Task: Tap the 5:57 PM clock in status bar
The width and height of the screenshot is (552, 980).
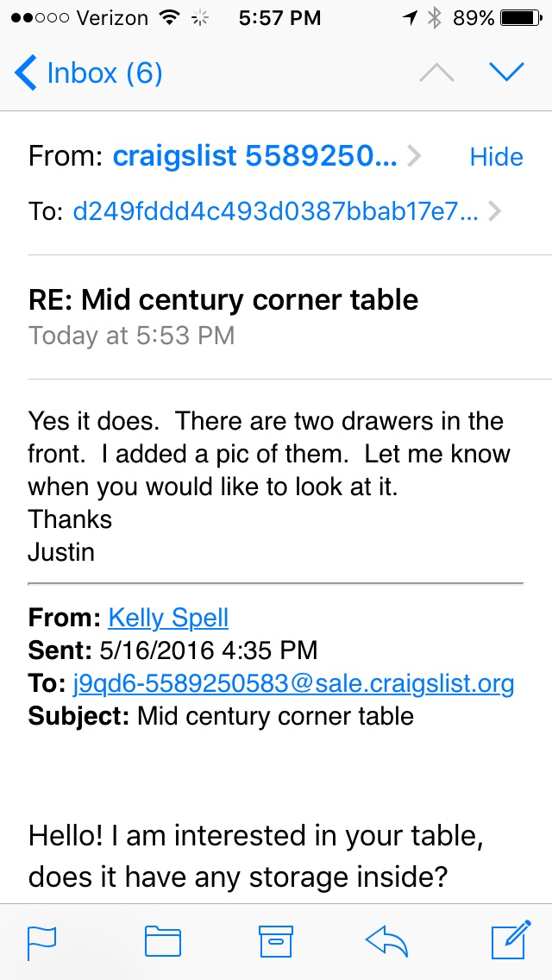Action: tap(279, 18)
